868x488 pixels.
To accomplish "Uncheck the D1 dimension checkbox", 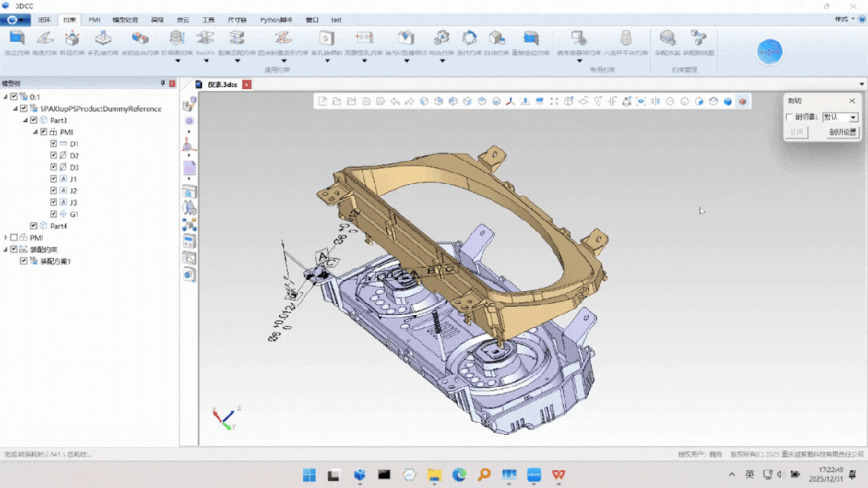I will [x=54, y=143].
